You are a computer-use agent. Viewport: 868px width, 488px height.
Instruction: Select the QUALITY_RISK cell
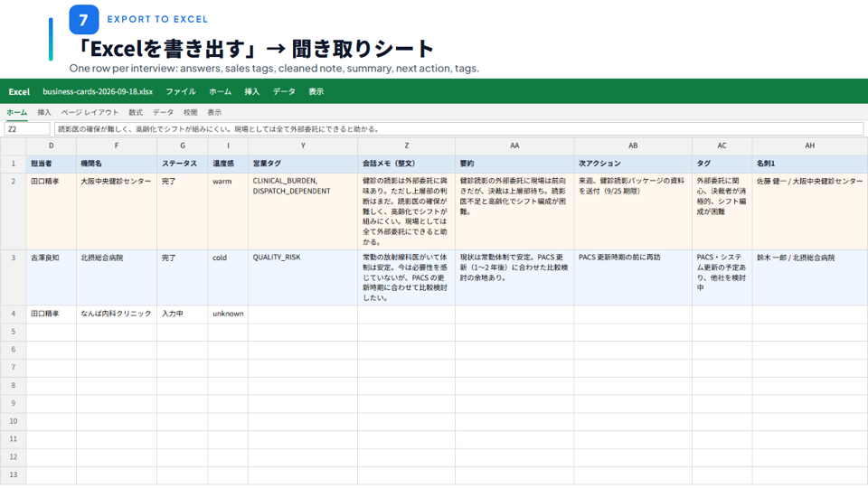pos(303,277)
